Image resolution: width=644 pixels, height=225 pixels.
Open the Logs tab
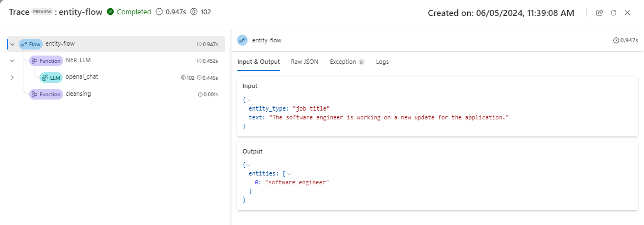[382, 62]
